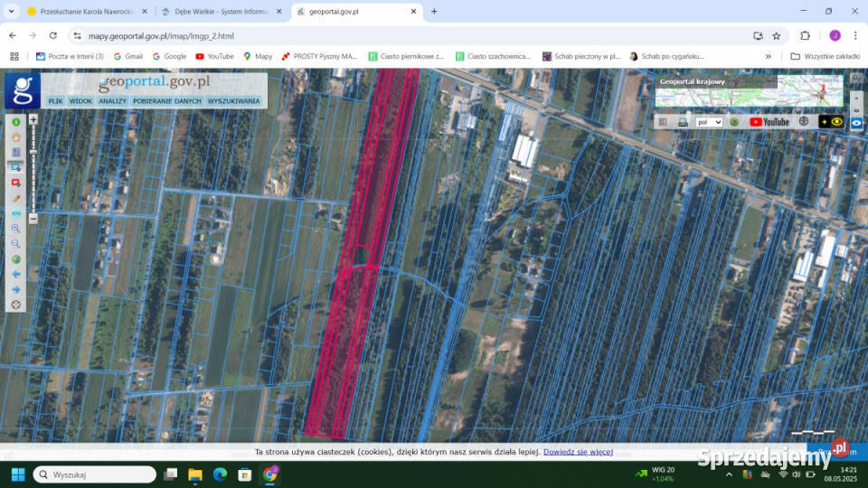The image size is (868, 488).
Task: Open the POBIERANIE DANYCH menu
Action: (167, 101)
